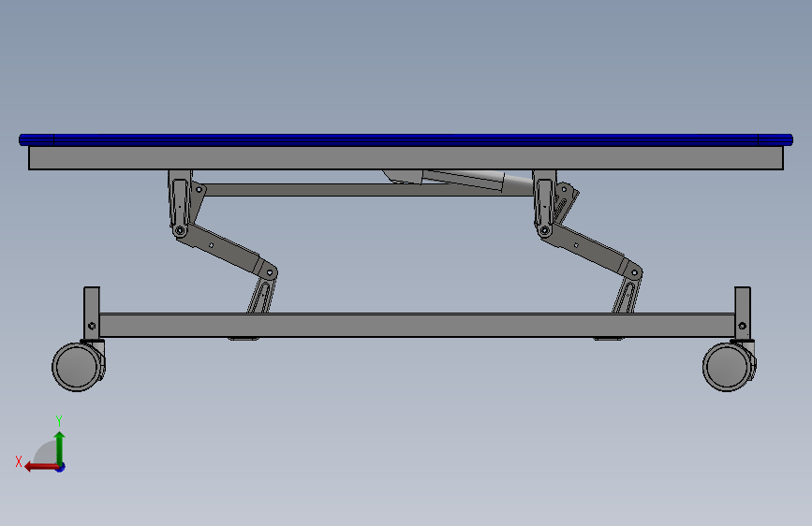
Task: Select the blue mattress top of the bed
Action: (406, 139)
